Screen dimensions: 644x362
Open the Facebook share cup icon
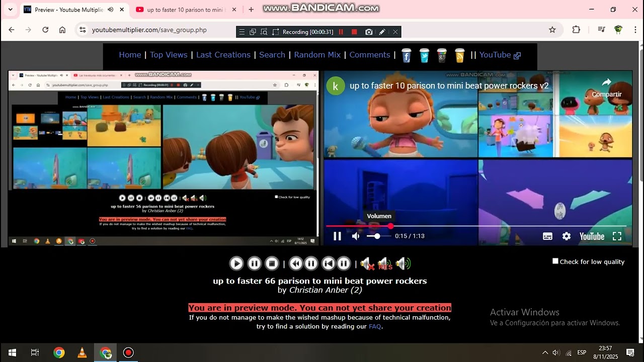tap(407, 55)
